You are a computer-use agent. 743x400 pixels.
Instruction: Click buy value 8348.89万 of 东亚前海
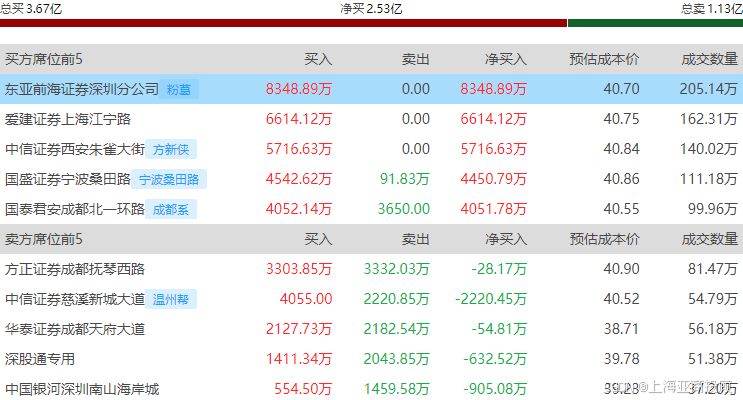(x=299, y=89)
